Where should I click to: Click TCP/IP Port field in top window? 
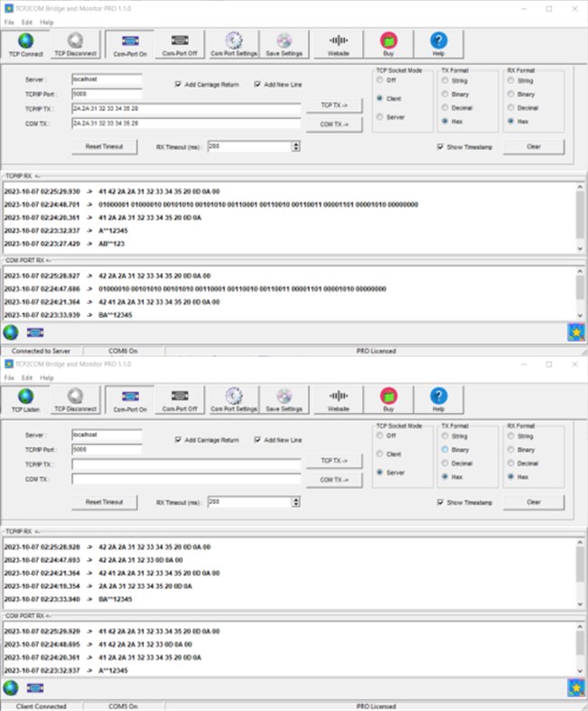tap(107, 94)
